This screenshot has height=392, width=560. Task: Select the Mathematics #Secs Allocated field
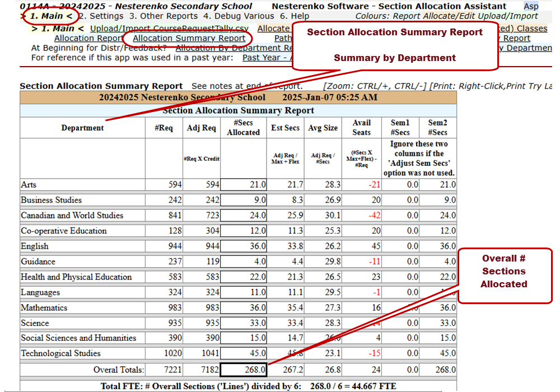coord(244,308)
